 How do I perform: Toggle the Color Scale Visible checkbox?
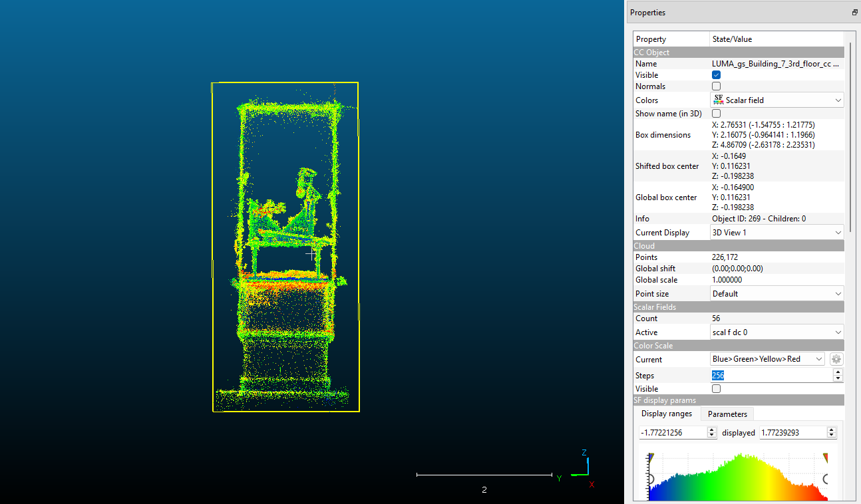tap(716, 389)
